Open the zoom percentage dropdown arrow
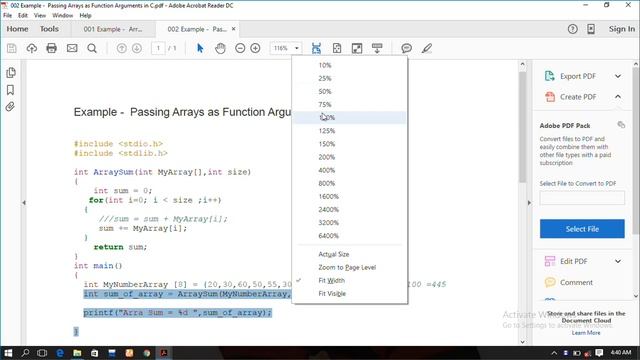Image resolution: width=640 pixels, height=360 pixels. pyautogui.click(x=297, y=48)
